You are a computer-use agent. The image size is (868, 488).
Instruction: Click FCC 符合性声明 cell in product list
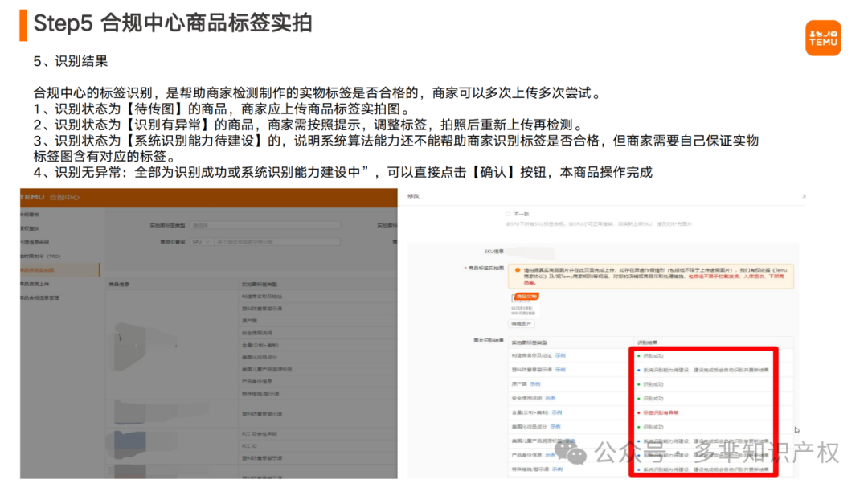point(260,433)
